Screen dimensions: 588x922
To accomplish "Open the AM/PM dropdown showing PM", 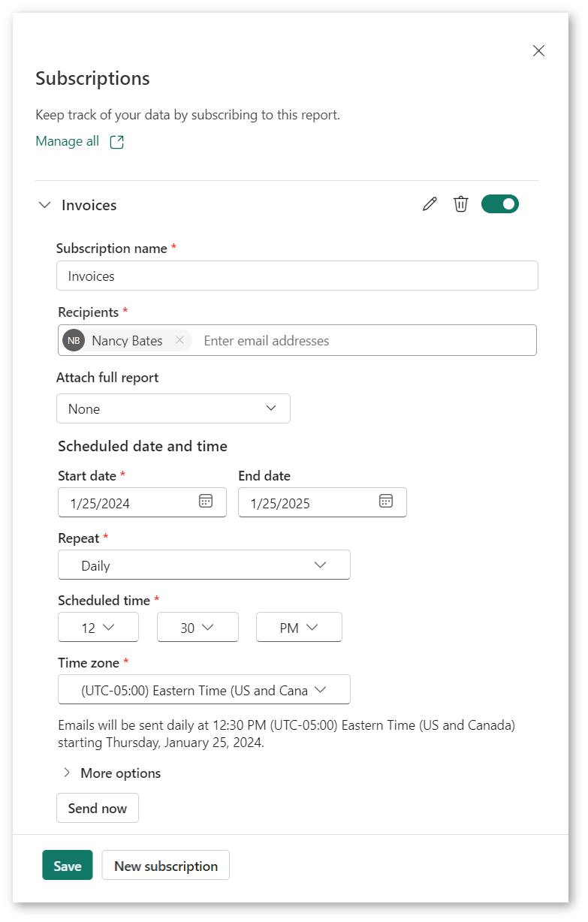I will (299, 627).
